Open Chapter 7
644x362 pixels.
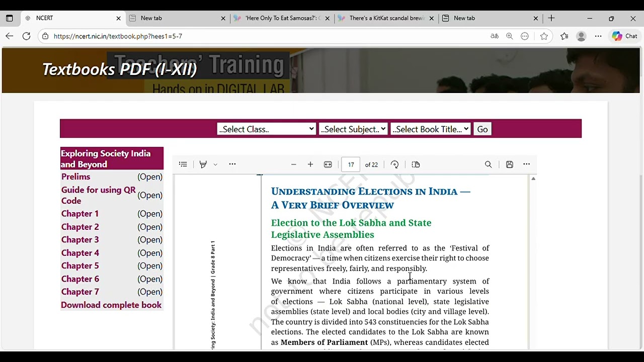[80, 292]
